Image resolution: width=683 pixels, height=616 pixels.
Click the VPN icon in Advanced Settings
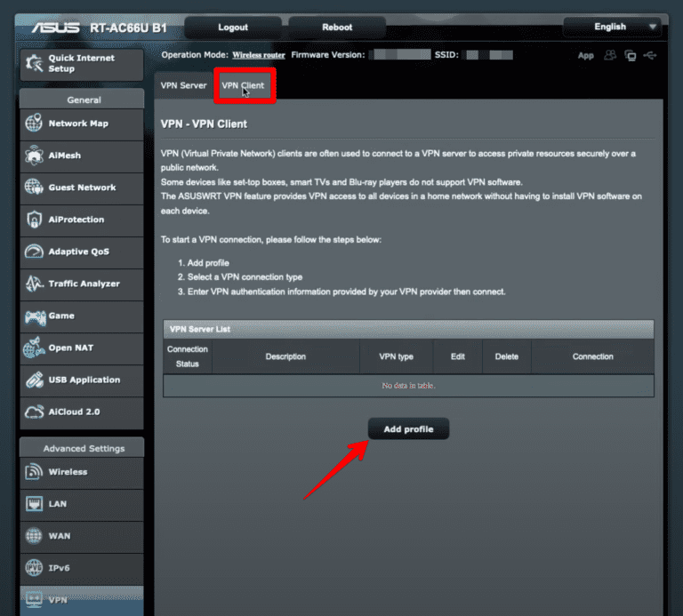point(34,599)
